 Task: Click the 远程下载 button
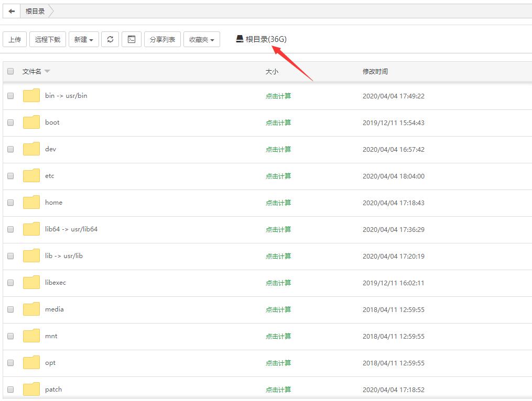click(48, 39)
